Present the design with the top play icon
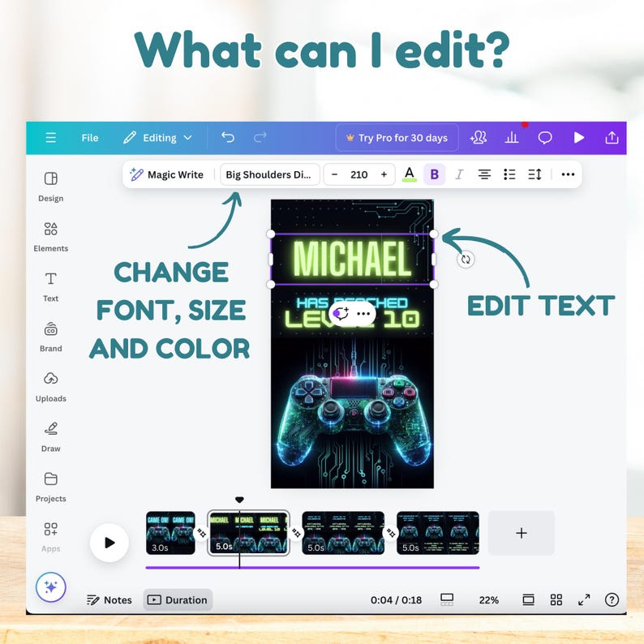644x644 pixels. click(578, 138)
